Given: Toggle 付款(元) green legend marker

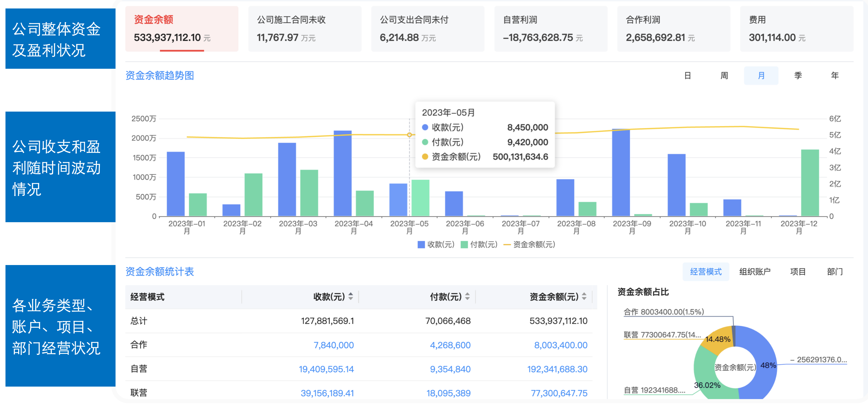Looking at the screenshot, I should coord(464,244).
